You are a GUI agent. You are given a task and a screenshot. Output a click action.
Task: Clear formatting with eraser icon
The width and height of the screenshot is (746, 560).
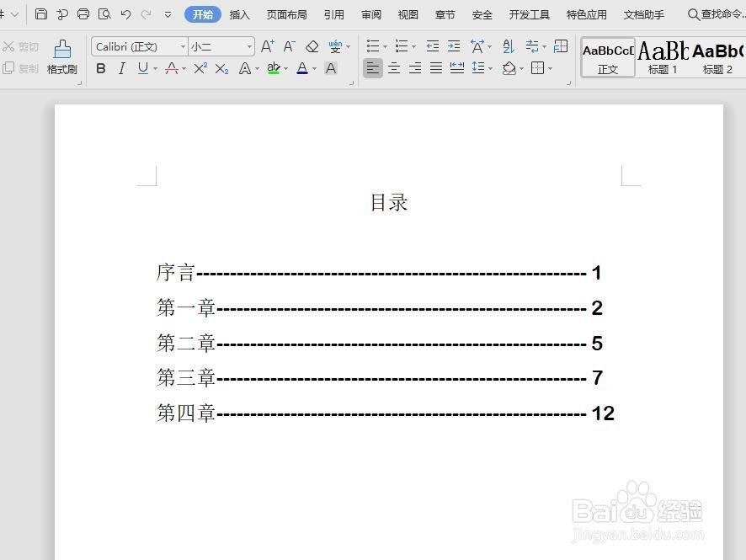click(x=312, y=46)
